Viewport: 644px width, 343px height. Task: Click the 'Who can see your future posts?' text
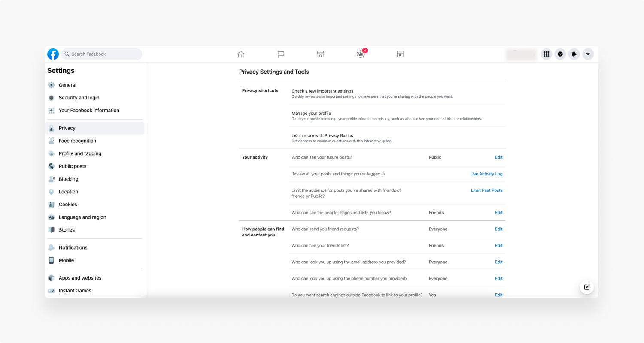click(x=322, y=157)
